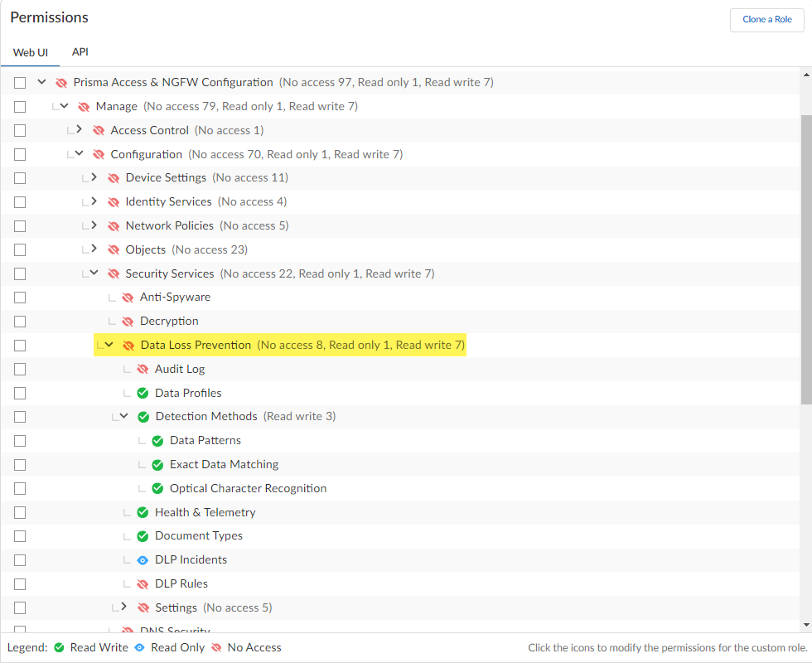Screen dimensions: 812x663
Task: Expand the Identity Services node
Action: point(94,201)
